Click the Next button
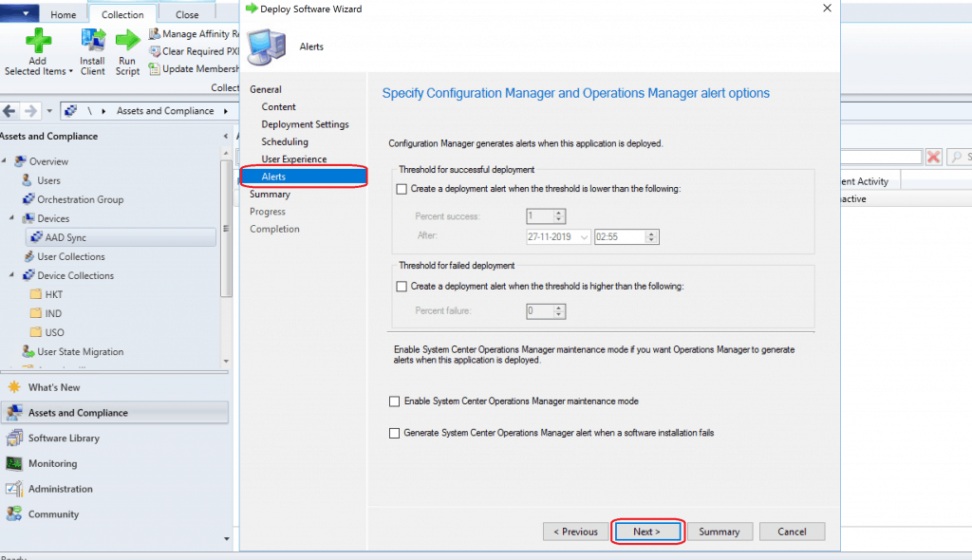The width and height of the screenshot is (972, 560). coord(647,532)
